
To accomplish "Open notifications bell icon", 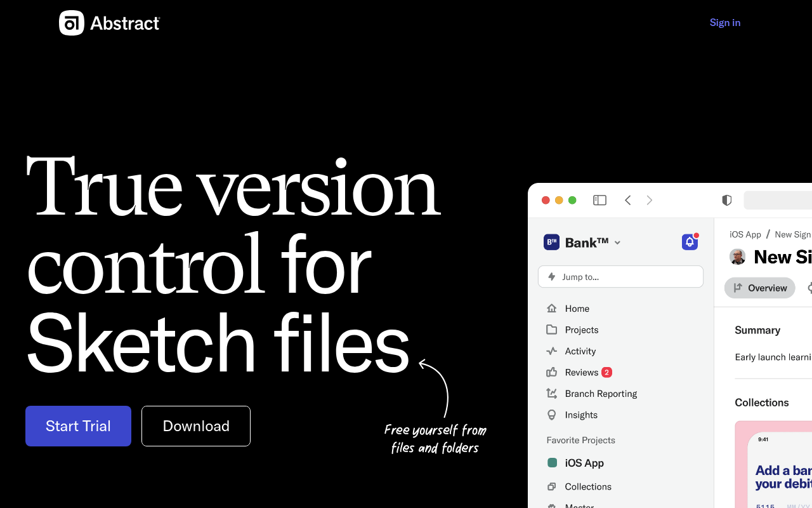I will (x=690, y=242).
